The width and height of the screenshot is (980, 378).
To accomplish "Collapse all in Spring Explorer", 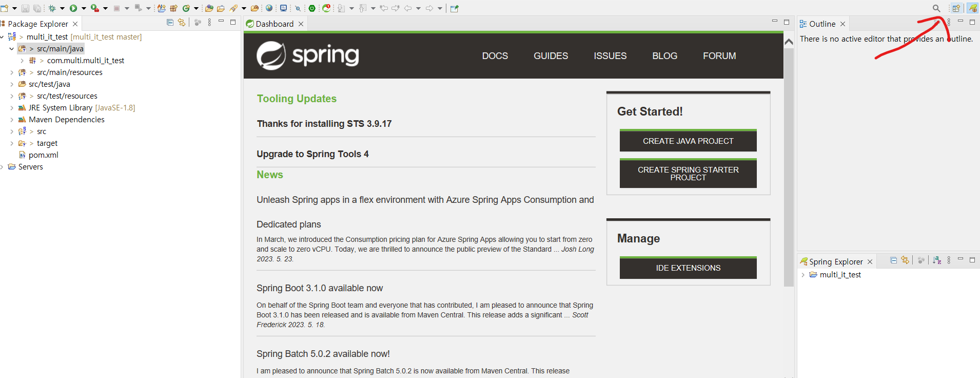I will pyautogui.click(x=893, y=260).
